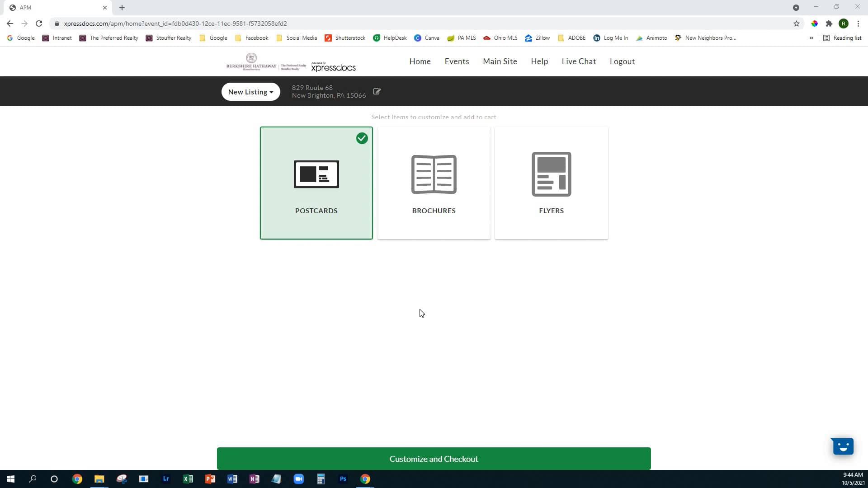This screenshot has width=868, height=488.
Task: Open the Zillow bookmark
Action: (x=537, y=38)
